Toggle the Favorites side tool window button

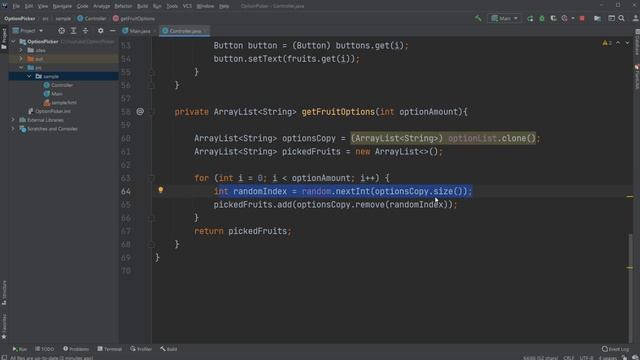(x=4, y=327)
